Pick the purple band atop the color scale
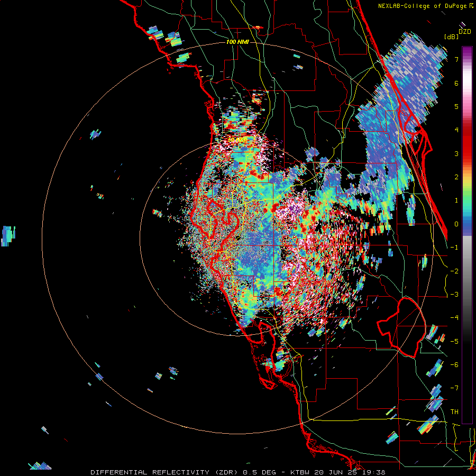 pyautogui.click(x=467, y=52)
